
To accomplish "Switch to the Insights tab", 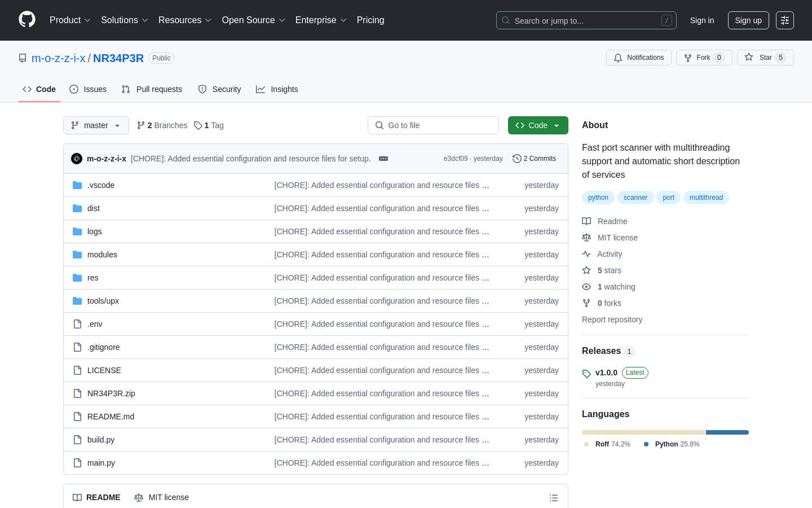I will pos(277,89).
